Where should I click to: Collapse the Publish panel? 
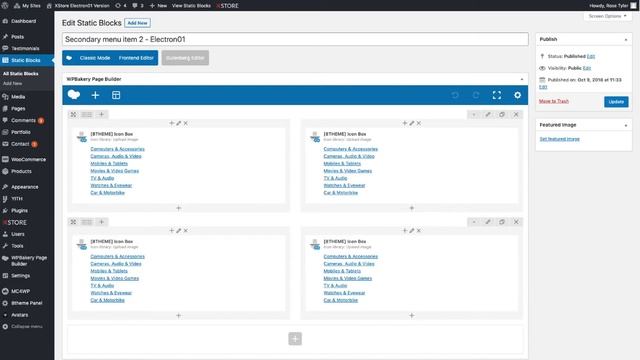point(626,40)
